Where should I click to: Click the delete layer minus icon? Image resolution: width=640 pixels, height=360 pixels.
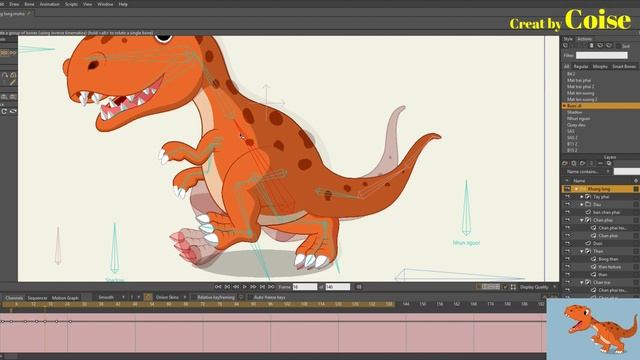600,163
